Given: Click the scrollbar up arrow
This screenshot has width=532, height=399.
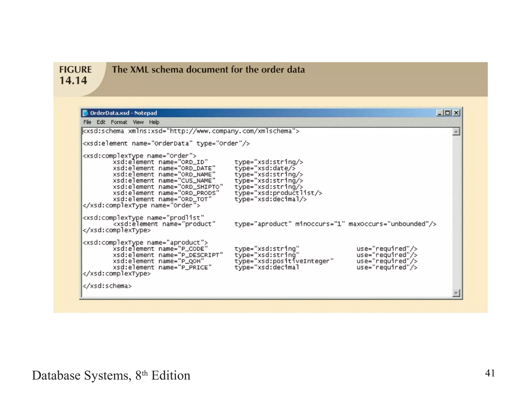Looking at the screenshot, I should 456,132.
